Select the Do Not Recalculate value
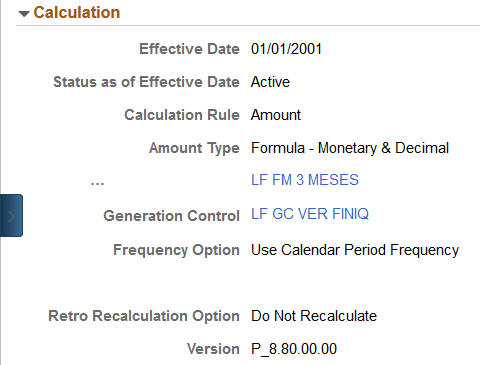This screenshot has width=480, height=365. [314, 316]
